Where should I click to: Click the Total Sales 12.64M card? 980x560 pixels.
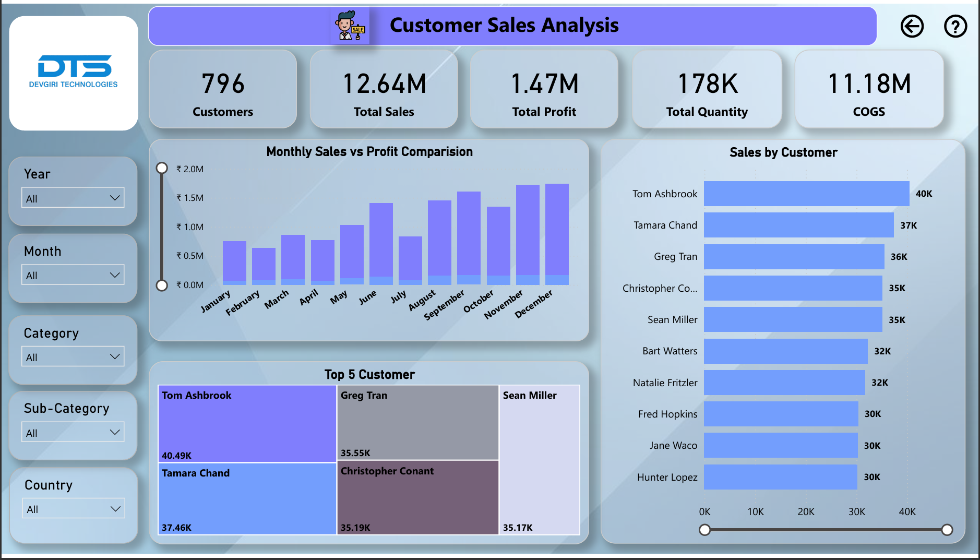click(x=384, y=90)
